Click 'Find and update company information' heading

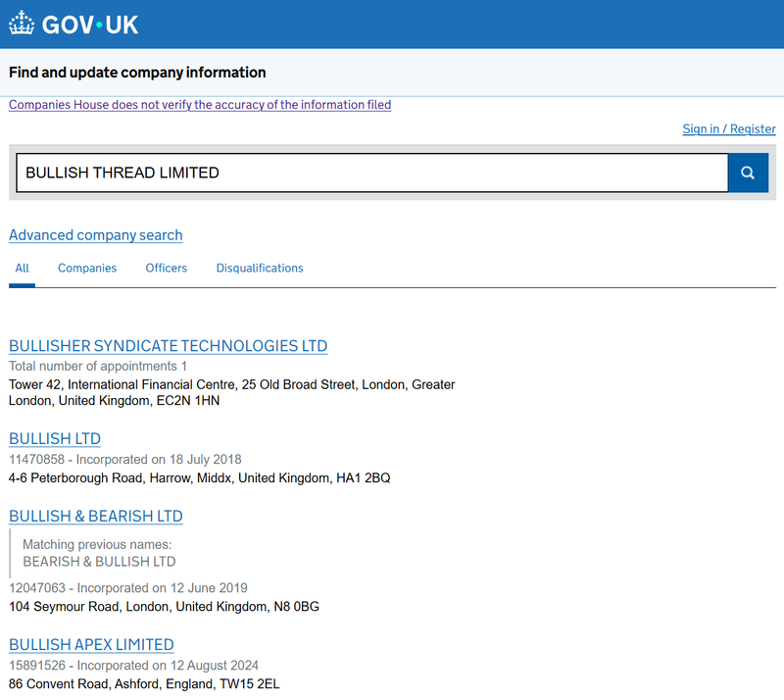point(137,73)
